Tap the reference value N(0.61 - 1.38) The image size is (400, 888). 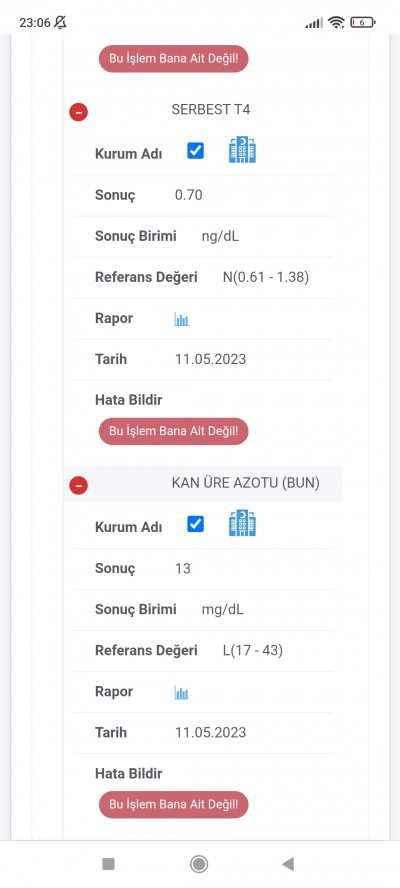266,278
